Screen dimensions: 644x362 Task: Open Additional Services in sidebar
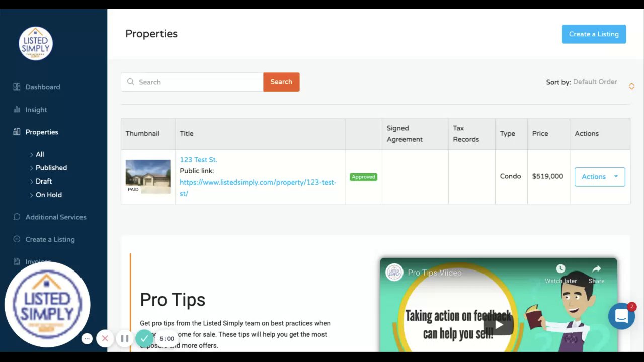(56, 217)
